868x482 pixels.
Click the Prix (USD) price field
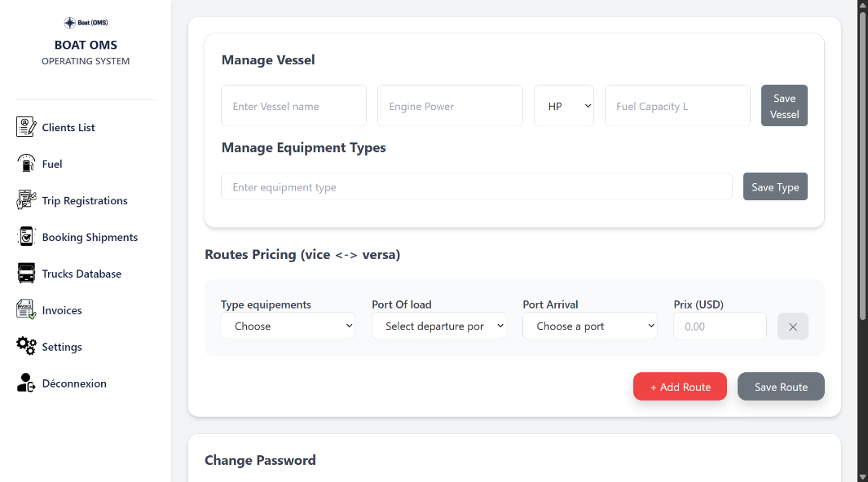[x=720, y=326]
